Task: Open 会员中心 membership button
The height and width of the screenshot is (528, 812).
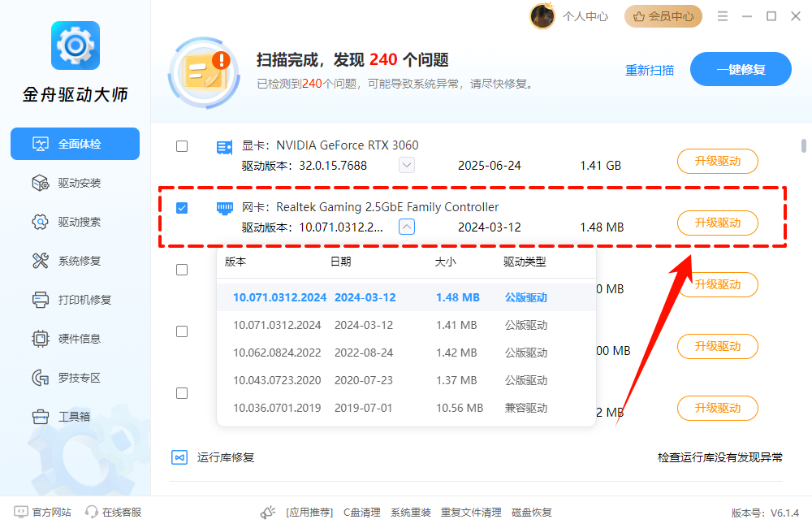Action: pyautogui.click(x=663, y=16)
